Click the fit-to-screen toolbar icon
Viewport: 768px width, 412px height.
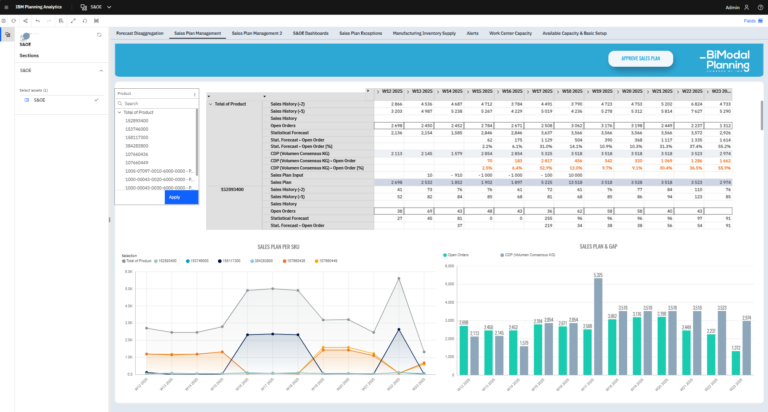point(96,21)
